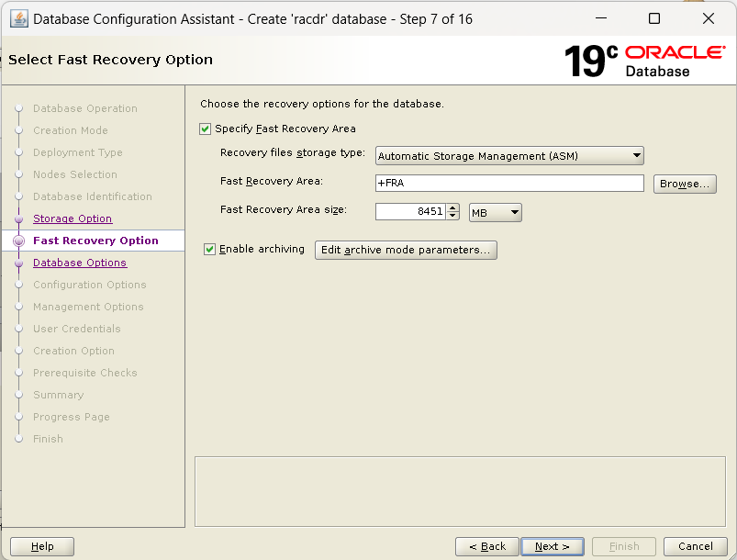This screenshot has width=737, height=560.
Task: Decrease Fast Recovery Area size with down arrow
Action: (452, 216)
